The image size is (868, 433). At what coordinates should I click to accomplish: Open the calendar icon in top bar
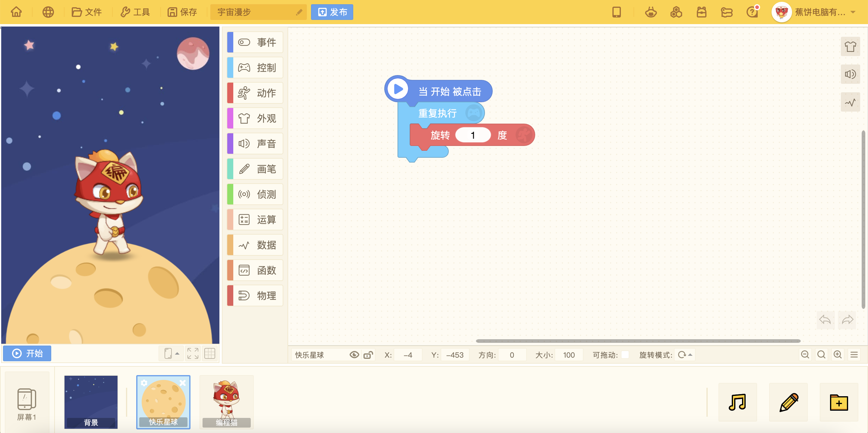pyautogui.click(x=701, y=12)
